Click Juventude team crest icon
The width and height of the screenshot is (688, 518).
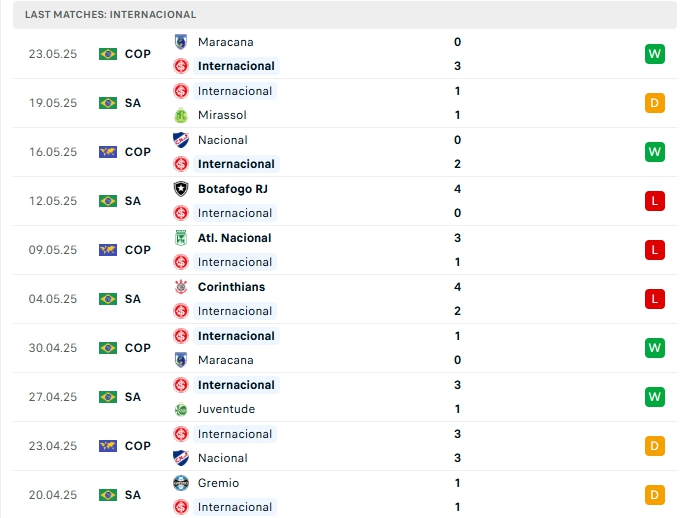pyautogui.click(x=181, y=409)
